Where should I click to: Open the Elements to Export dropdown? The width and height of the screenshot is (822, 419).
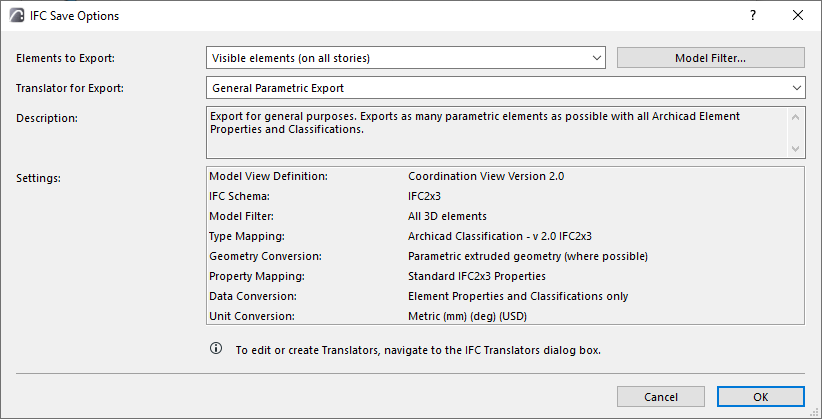[406, 58]
